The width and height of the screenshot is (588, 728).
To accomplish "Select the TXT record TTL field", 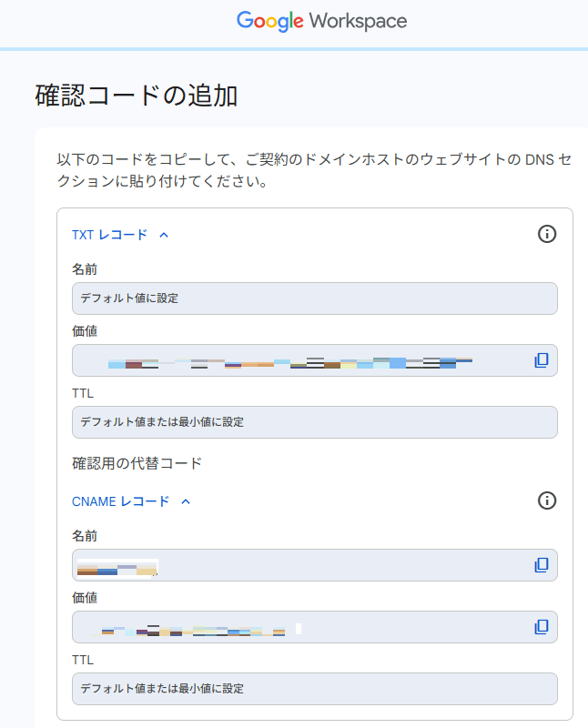I will tap(314, 422).
